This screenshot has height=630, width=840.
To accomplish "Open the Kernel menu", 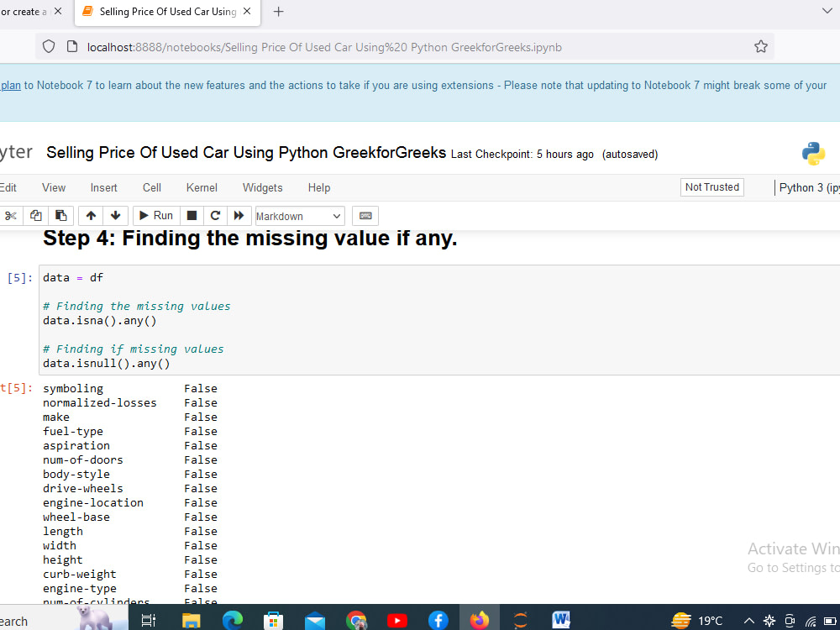I will pos(202,187).
